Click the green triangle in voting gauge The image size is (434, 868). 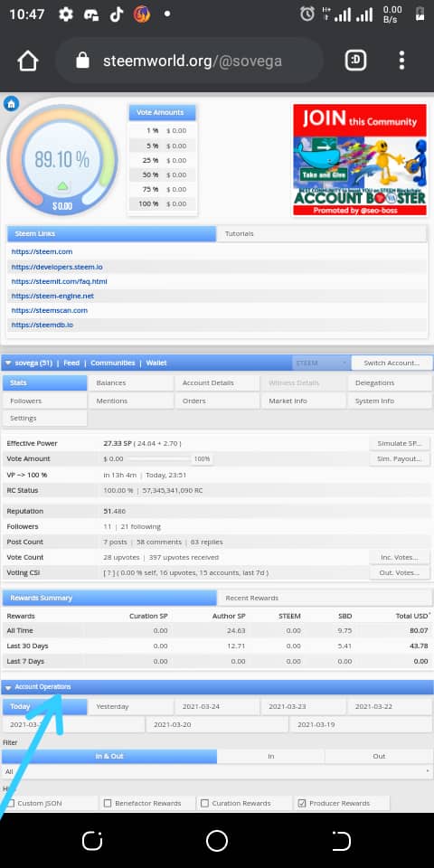(x=63, y=186)
